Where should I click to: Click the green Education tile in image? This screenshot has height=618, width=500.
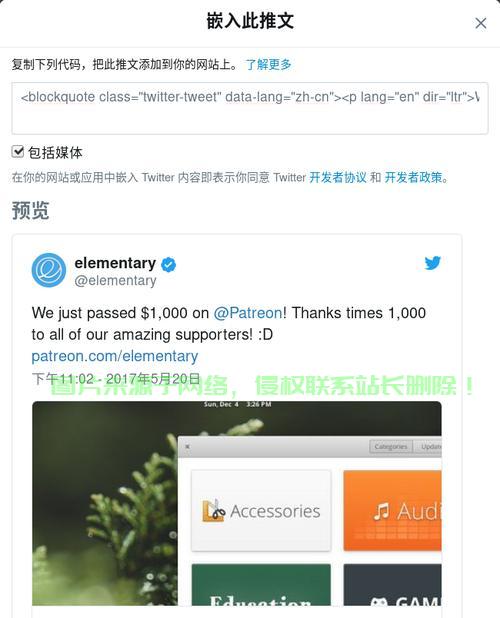pyautogui.click(x=261, y=585)
